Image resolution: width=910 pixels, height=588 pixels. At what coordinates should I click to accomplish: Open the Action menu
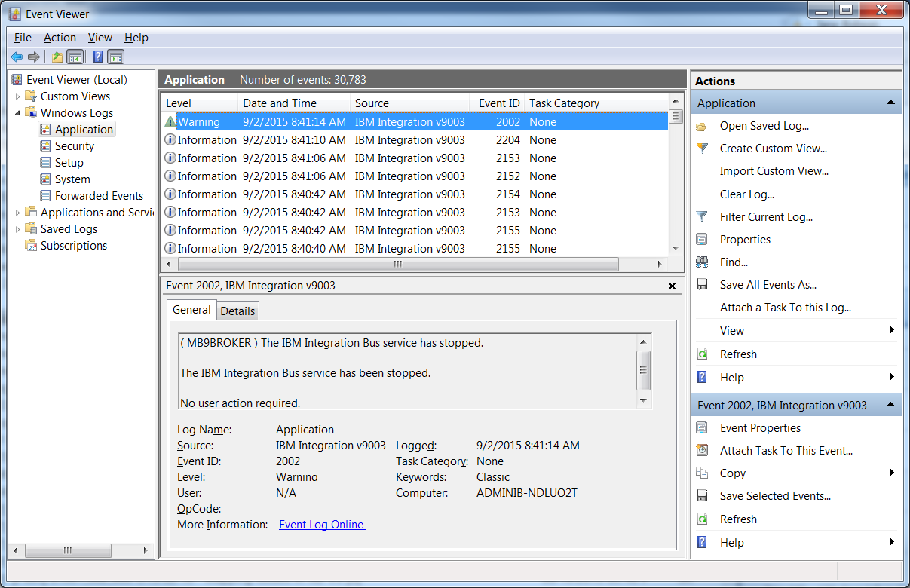tap(60, 37)
